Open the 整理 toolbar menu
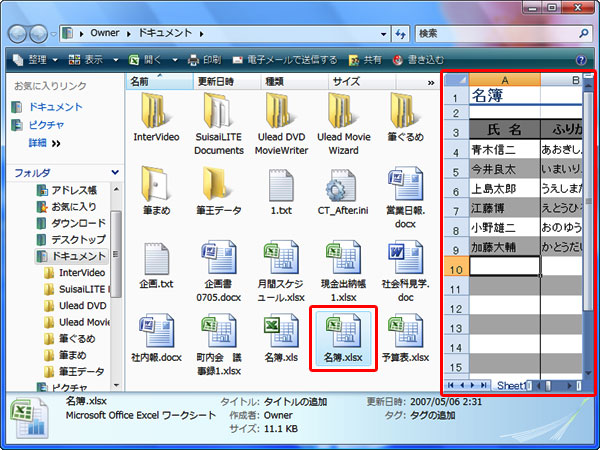The height and width of the screenshot is (450, 600). (x=35, y=60)
